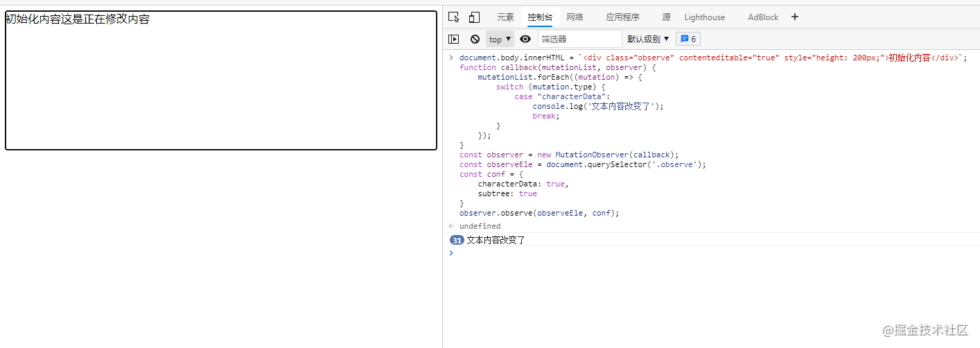This screenshot has width=980, height=348.
Task: Open the 网络 tab
Action: (x=575, y=17)
